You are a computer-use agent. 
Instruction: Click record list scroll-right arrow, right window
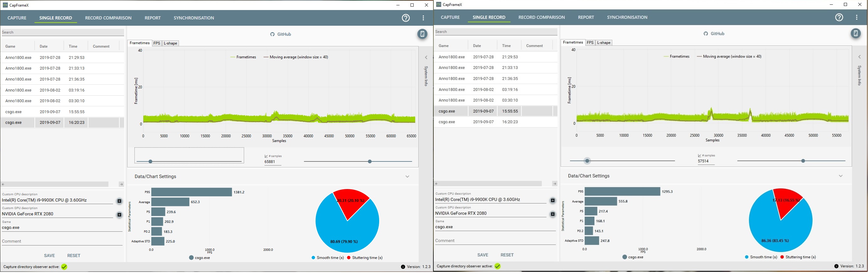(555, 184)
